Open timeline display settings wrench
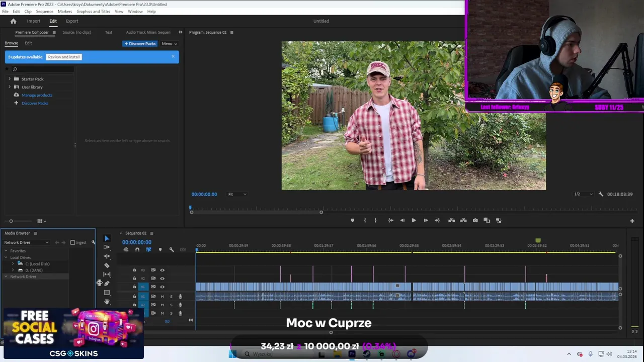 click(171, 249)
